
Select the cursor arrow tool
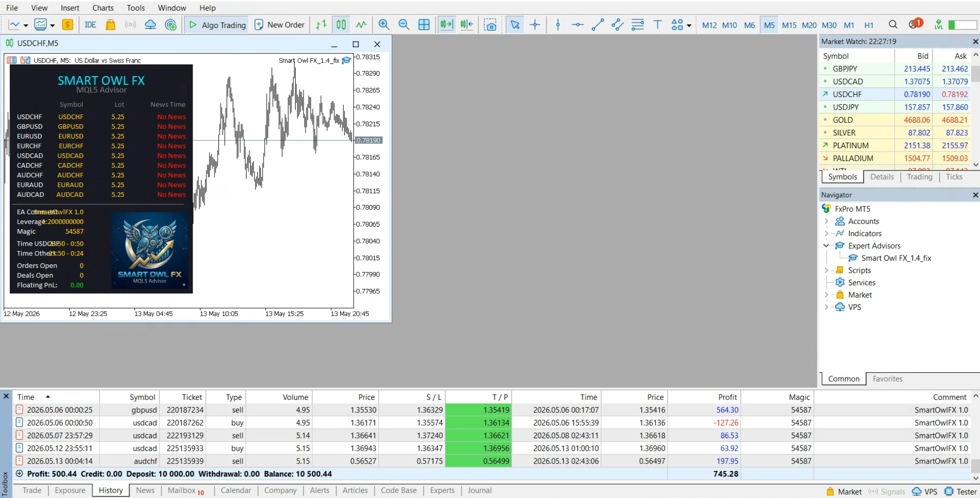(x=515, y=25)
